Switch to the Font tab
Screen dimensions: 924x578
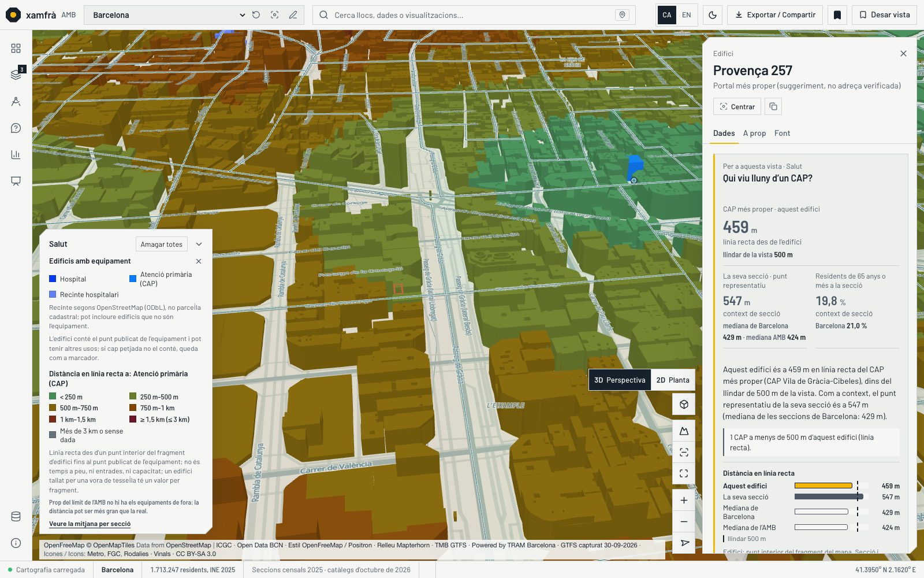pyautogui.click(x=782, y=133)
